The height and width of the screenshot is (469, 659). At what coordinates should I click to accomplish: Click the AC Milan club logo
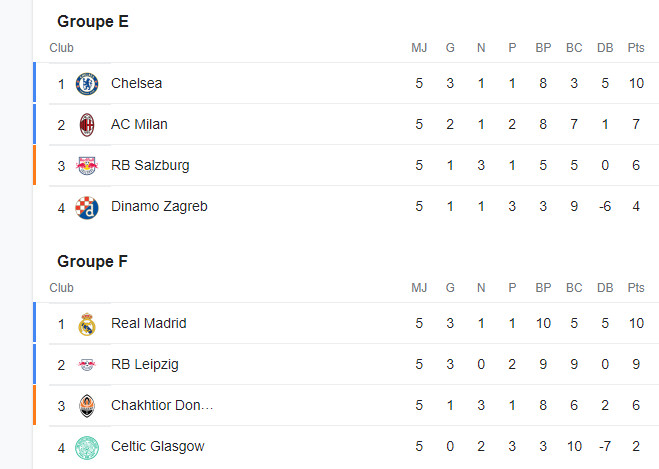point(87,125)
